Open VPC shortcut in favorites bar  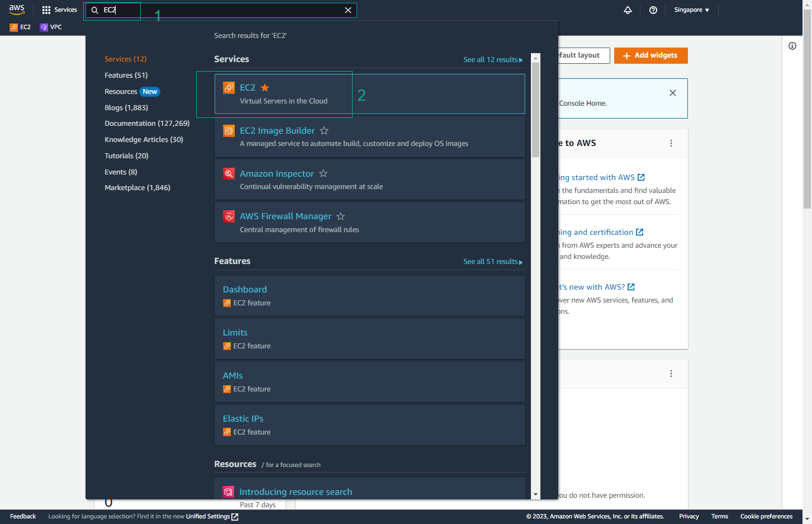(x=51, y=27)
